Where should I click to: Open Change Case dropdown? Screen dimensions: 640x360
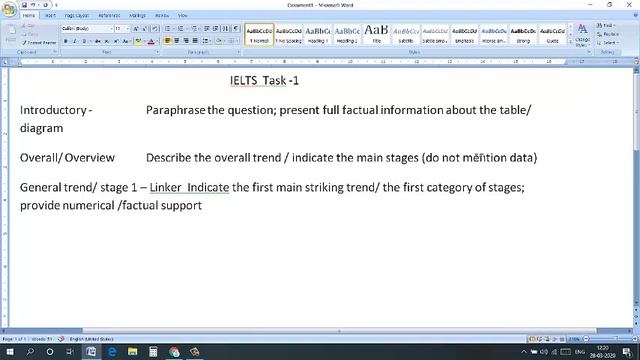point(126,41)
